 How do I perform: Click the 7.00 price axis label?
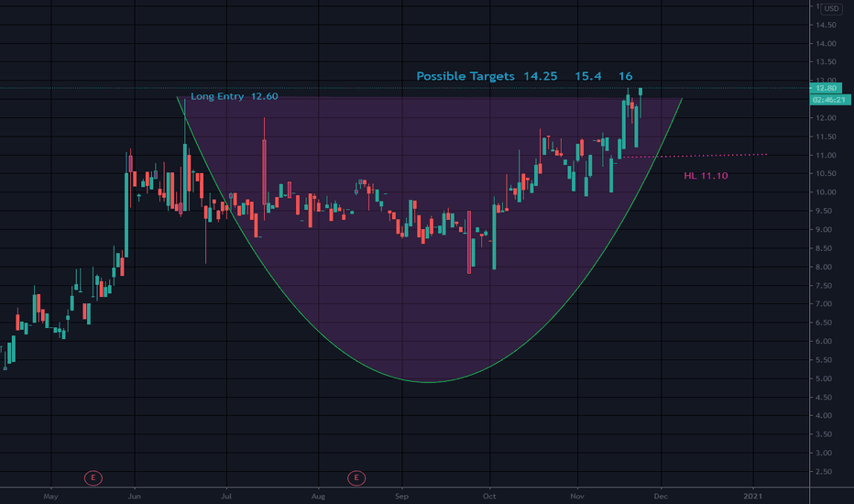[826, 304]
